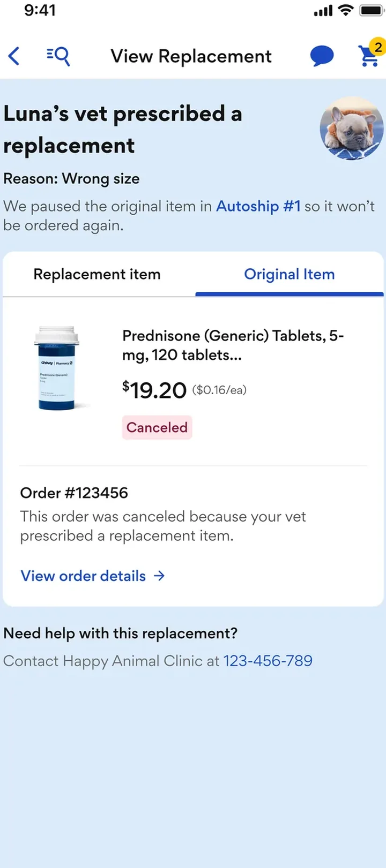The height and width of the screenshot is (868, 386).
Task: Tap the View Replacement page title
Action: 191,56
